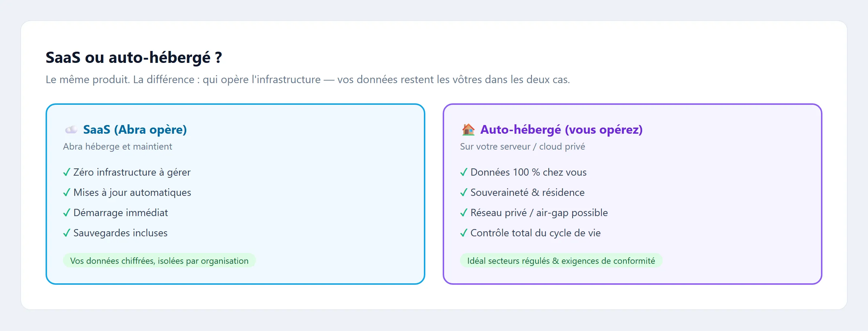Click 'Sauvegardes incluses' text
Viewport: 868px width, 331px height.
tap(120, 233)
